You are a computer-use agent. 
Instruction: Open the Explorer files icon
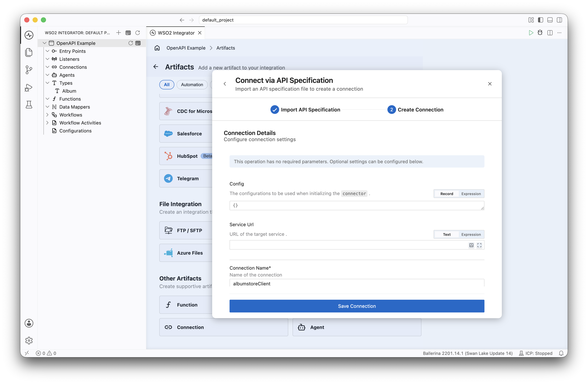point(29,52)
